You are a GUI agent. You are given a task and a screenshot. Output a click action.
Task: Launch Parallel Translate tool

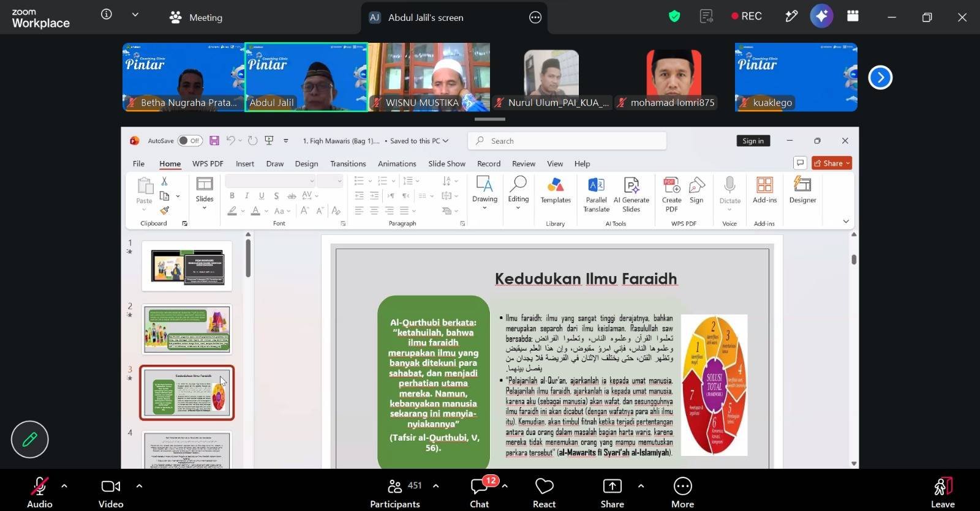(596, 195)
